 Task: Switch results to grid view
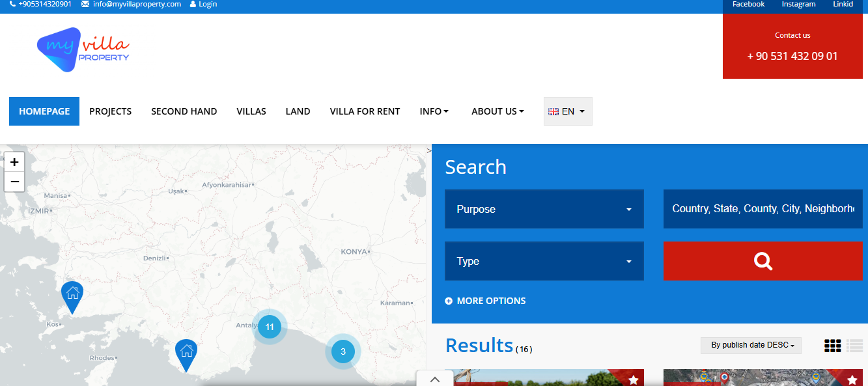click(832, 346)
